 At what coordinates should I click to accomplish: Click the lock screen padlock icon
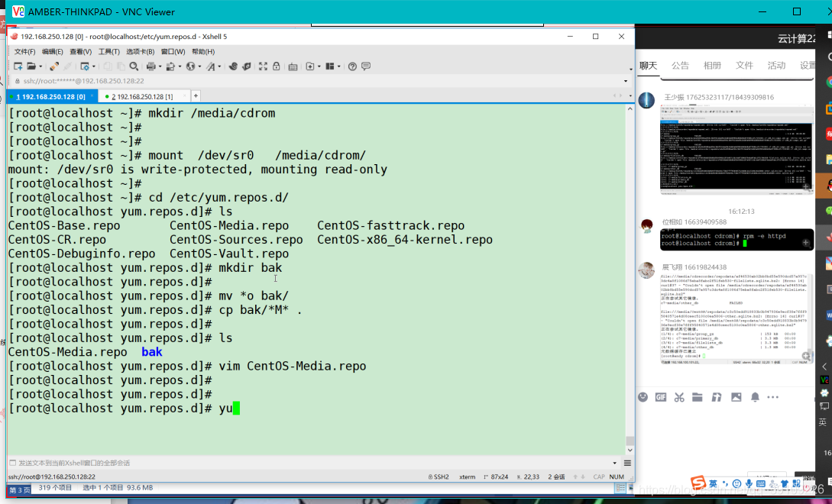[277, 66]
